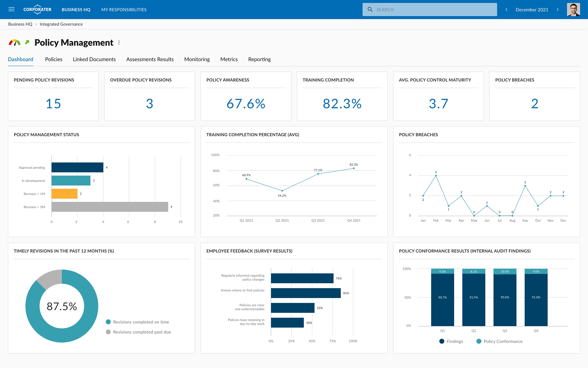Click the Regularly informed 76% bar

302,278
